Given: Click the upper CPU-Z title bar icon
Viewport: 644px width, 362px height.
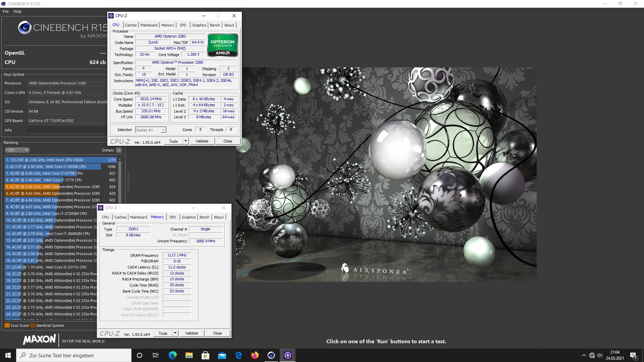Looking at the screenshot, I should (111, 16).
